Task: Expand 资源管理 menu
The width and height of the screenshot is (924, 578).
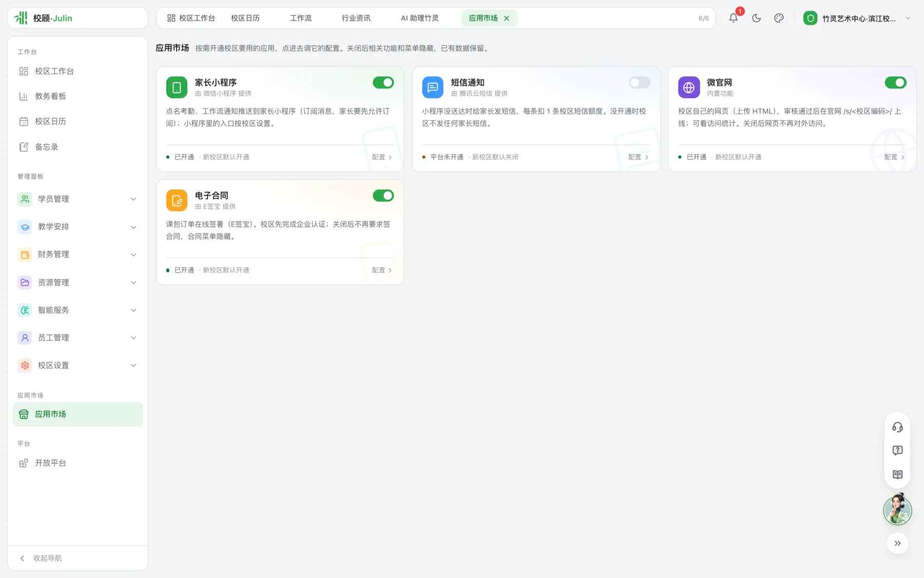Action: click(78, 282)
